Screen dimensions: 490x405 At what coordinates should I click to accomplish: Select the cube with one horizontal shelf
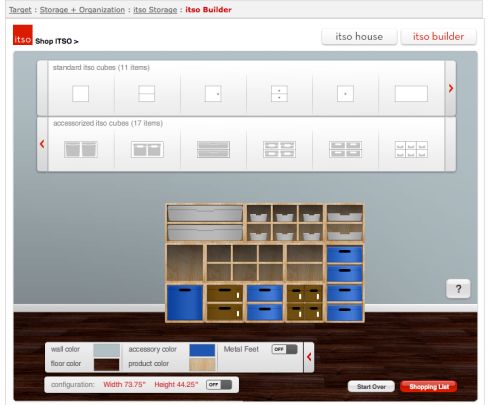pyautogui.click(x=147, y=94)
